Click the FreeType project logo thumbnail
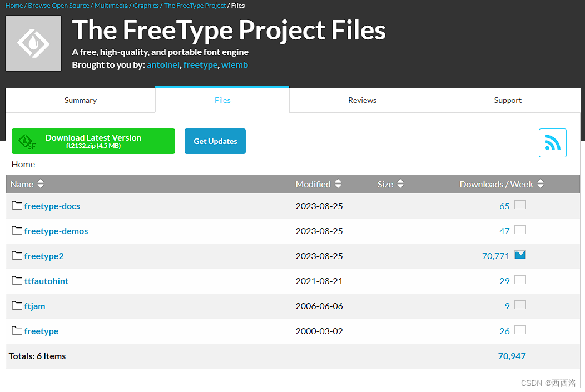The width and height of the screenshot is (585, 392). click(33, 43)
